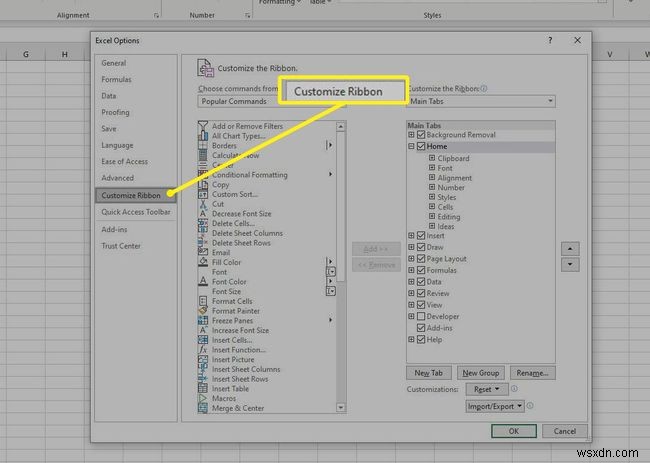Click the Add or Remove Filters funnel icon
This screenshot has width=650, height=463.
[x=203, y=126]
